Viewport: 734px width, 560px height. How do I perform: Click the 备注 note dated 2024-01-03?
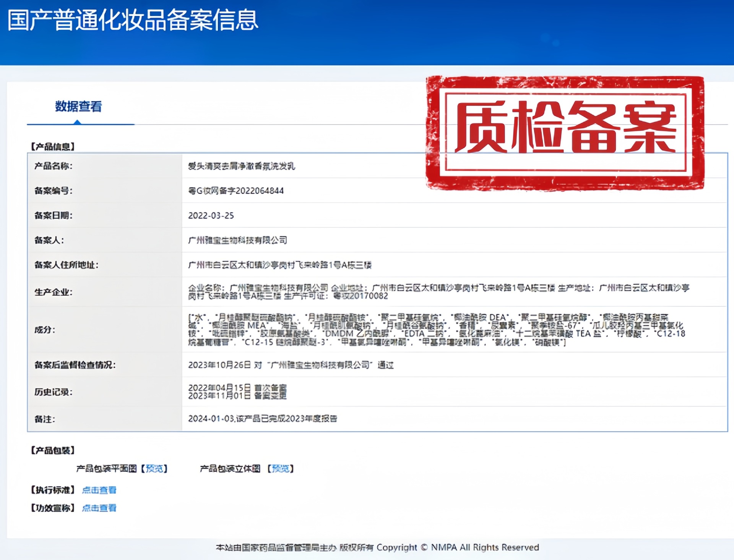tap(263, 418)
